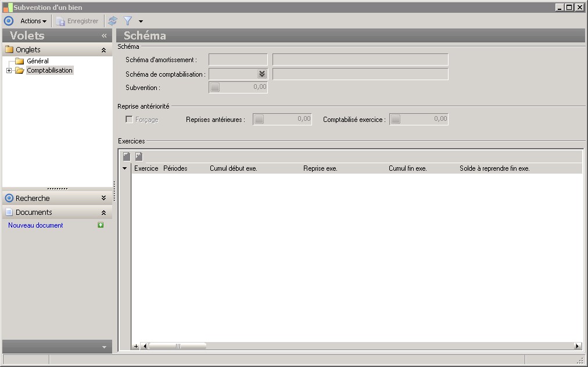
Task: Click the filter funnel icon
Action: click(128, 21)
